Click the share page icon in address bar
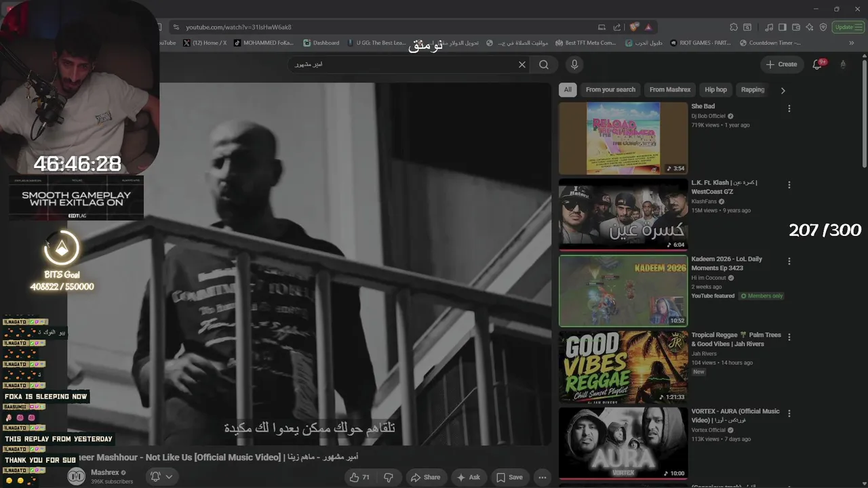868x488 pixels. tap(617, 27)
